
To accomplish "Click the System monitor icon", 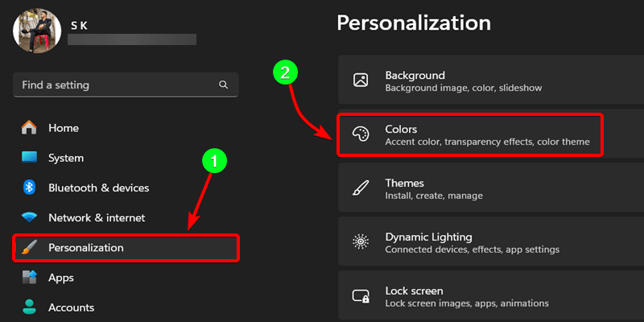I will coord(30,158).
